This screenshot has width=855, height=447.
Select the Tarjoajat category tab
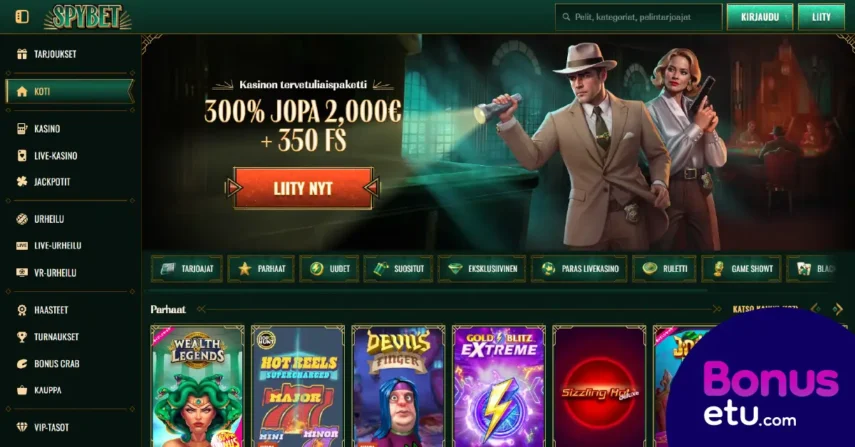tap(186, 269)
